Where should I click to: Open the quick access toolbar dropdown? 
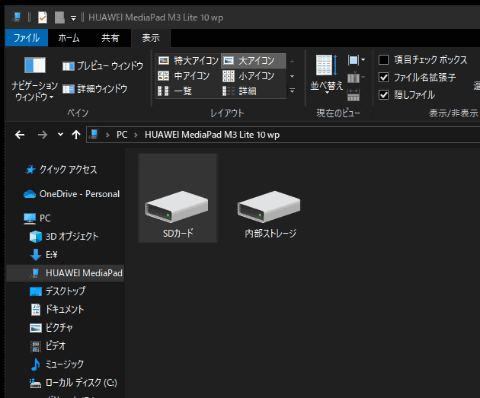coord(74,18)
